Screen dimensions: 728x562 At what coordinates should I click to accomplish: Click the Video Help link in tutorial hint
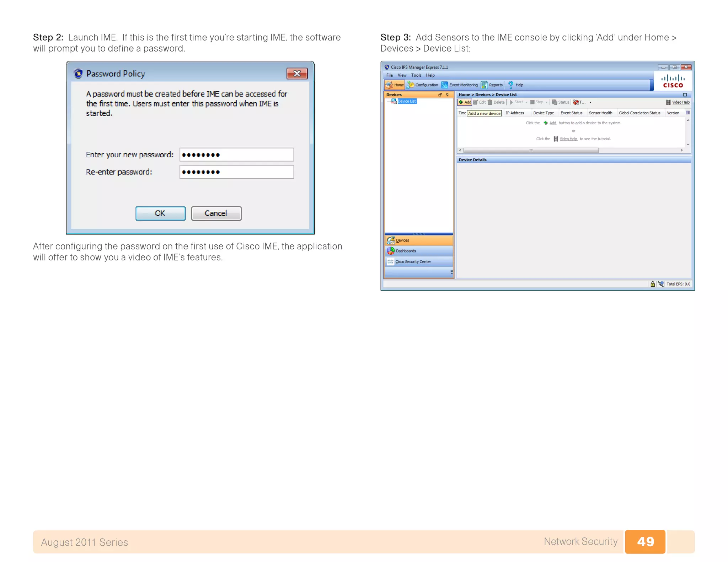coord(568,139)
